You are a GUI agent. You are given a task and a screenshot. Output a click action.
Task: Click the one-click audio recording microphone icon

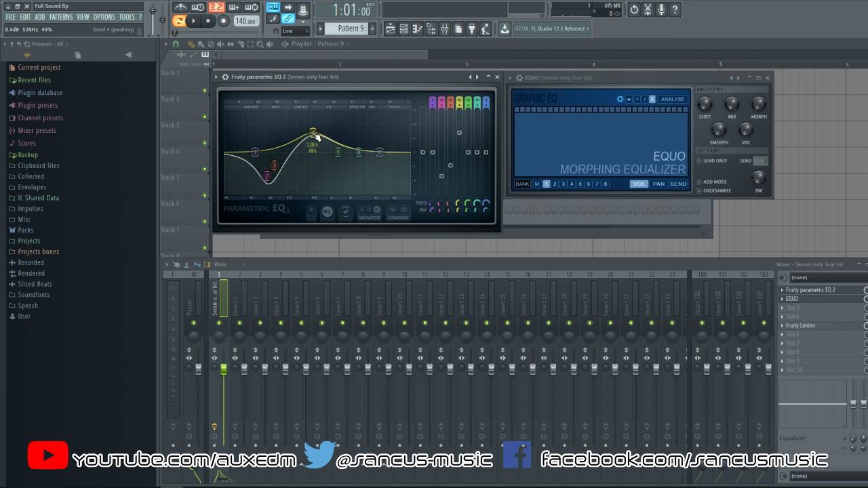(x=661, y=9)
